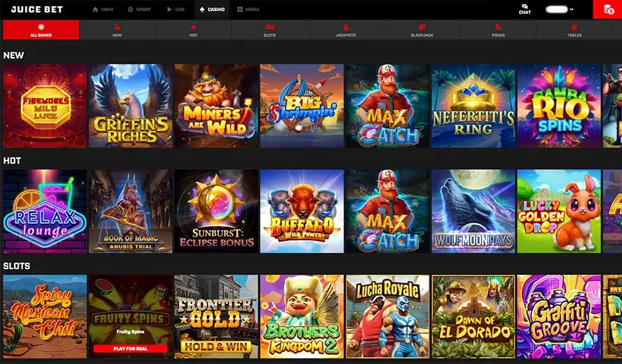Viewport: 622px width, 364px height.
Task: Launch Miners Are Wild game
Action: click(x=216, y=106)
